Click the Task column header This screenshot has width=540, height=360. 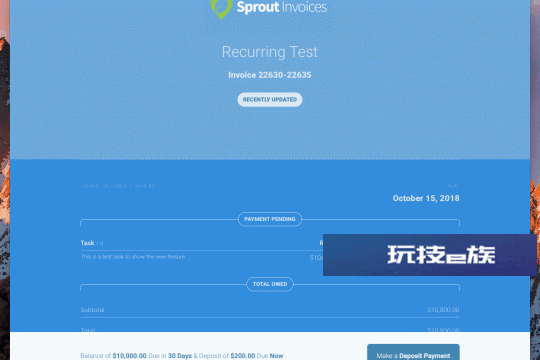tap(87, 243)
